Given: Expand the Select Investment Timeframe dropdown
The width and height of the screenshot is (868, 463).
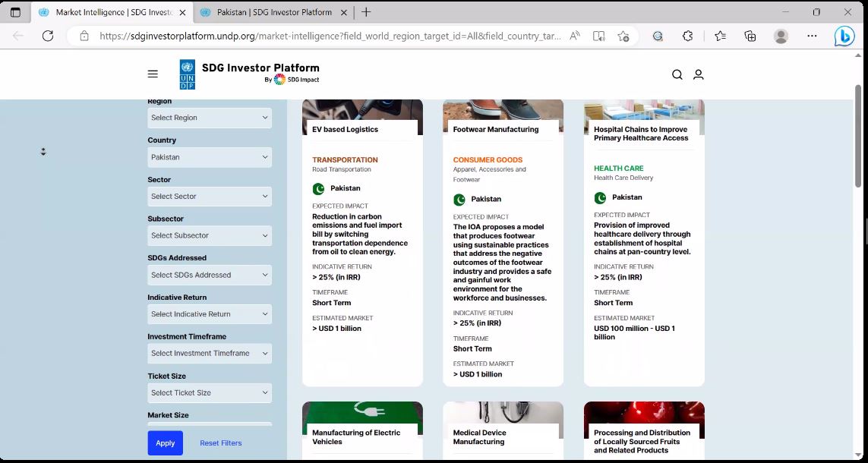Looking at the screenshot, I should [x=210, y=354].
